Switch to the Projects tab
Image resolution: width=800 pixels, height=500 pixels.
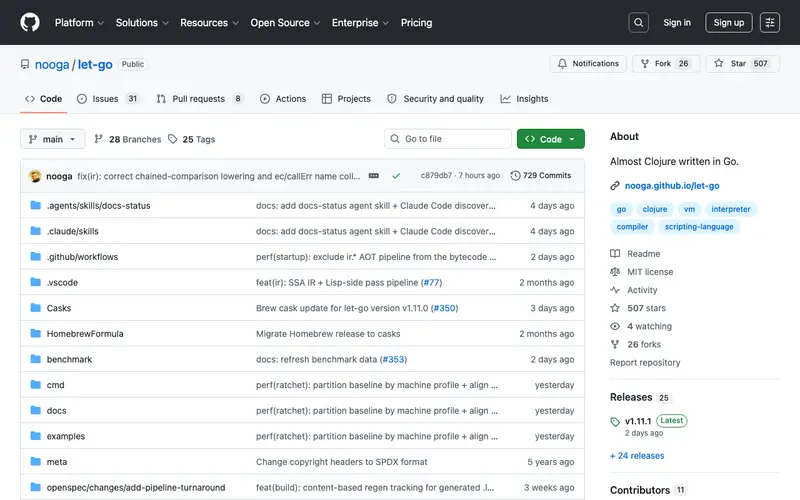click(x=346, y=98)
